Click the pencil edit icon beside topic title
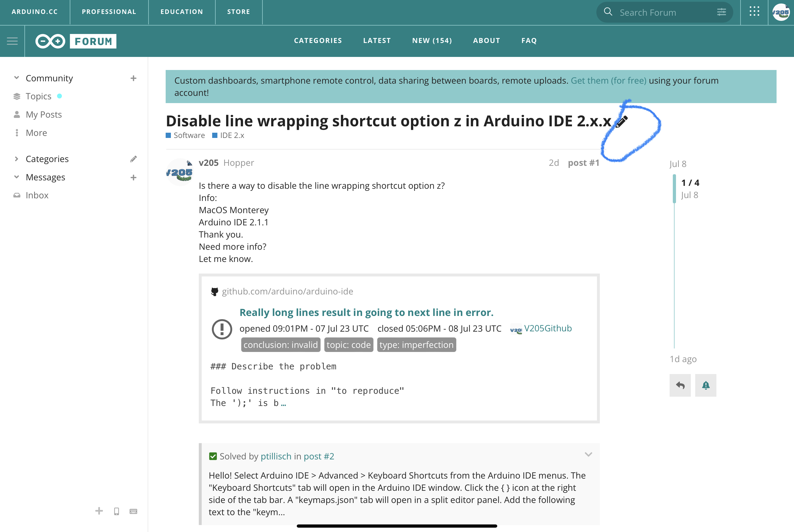 [x=622, y=121]
